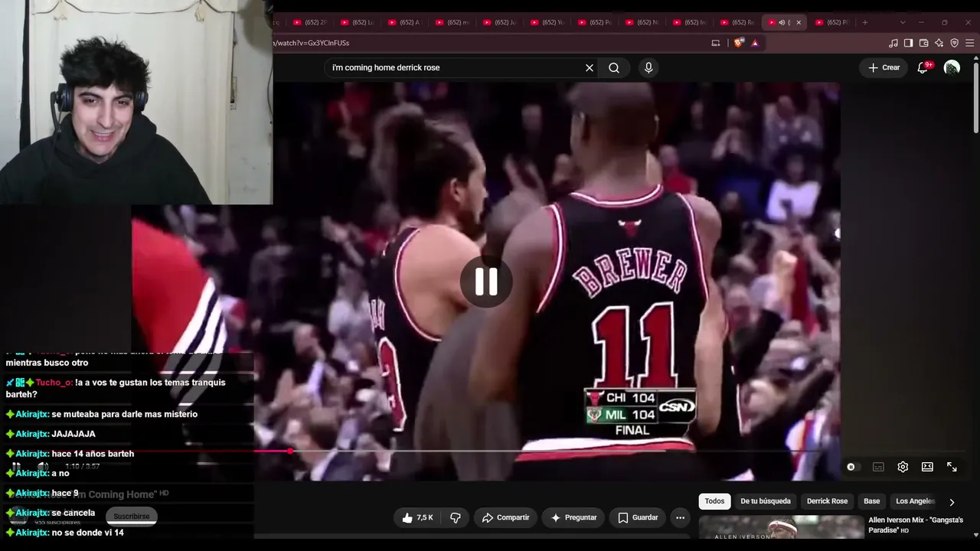Toggle the browser sidebar panel
This screenshot has width=980, height=551.
tap(908, 43)
